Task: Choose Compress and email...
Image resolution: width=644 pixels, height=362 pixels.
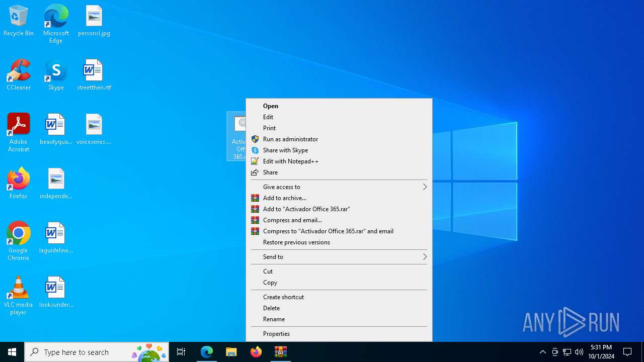Action: (339, 220)
